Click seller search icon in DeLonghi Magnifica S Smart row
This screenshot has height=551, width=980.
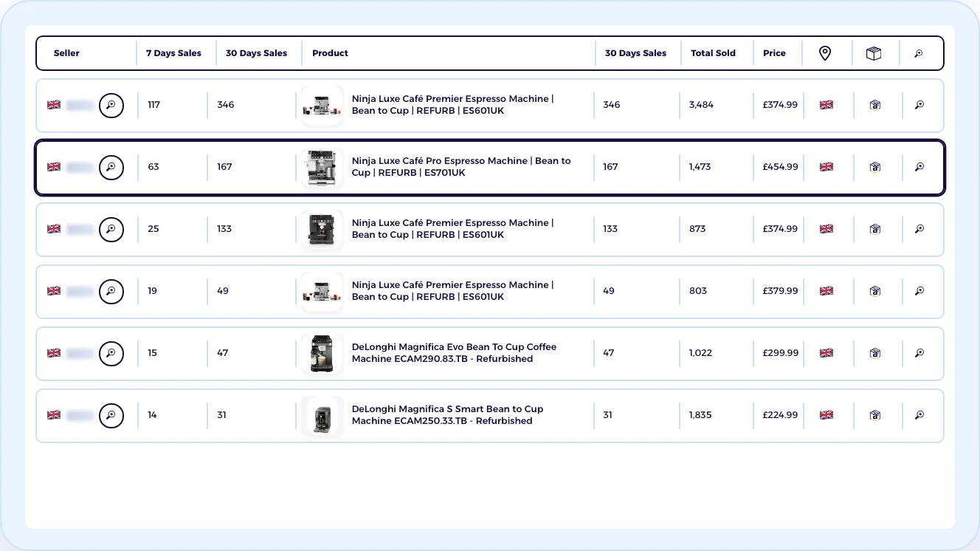111,415
